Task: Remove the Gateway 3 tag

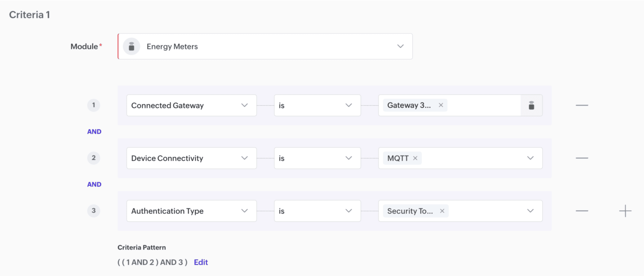Action: (x=441, y=105)
